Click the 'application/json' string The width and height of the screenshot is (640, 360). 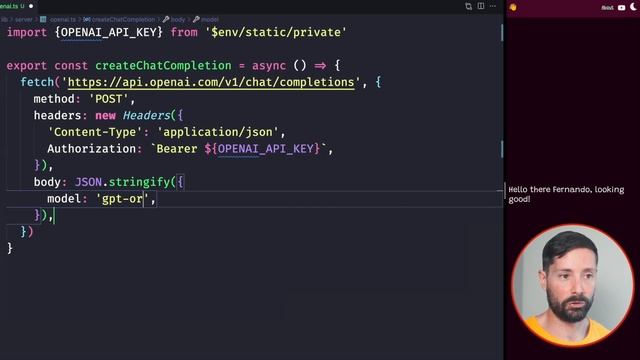pyautogui.click(x=218, y=132)
